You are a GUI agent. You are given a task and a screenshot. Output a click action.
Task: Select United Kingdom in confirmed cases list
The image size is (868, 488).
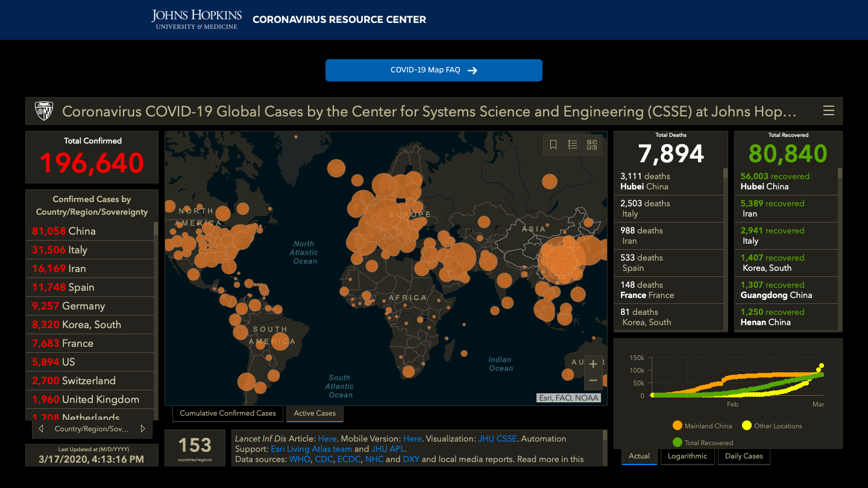point(89,399)
